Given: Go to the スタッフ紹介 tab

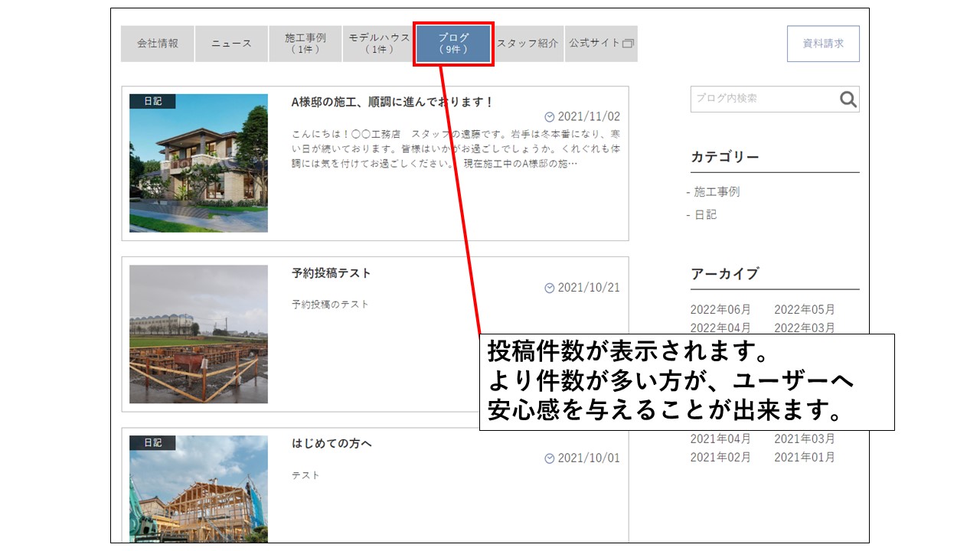Looking at the screenshot, I should pos(528,44).
